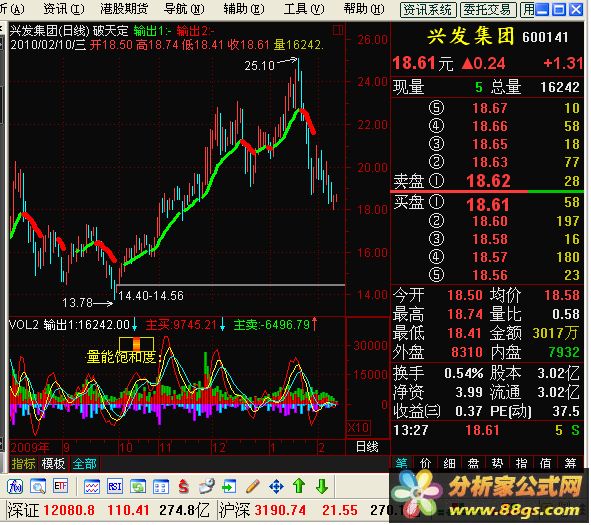Image resolution: width=591 pixels, height=525 pixels.
Task: Click the 金额 3017万 value
Action: (x=555, y=333)
